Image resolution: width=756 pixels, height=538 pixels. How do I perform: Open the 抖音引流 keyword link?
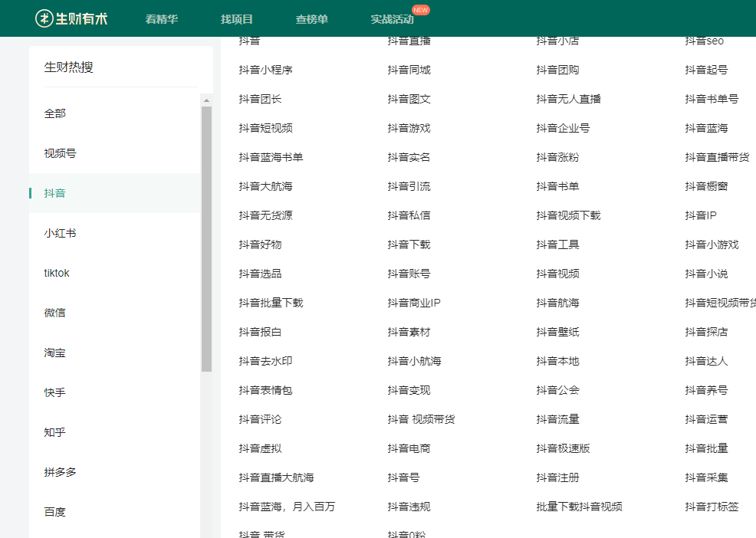(409, 186)
